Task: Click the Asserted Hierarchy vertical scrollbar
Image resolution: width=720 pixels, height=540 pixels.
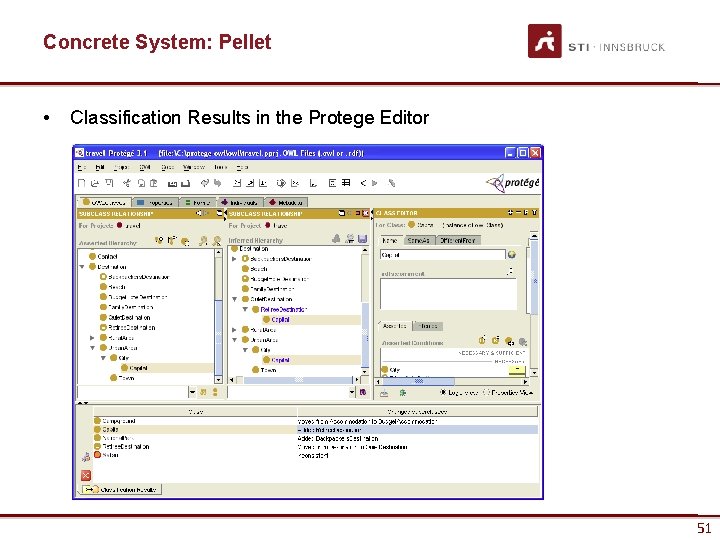Action: click(219, 316)
